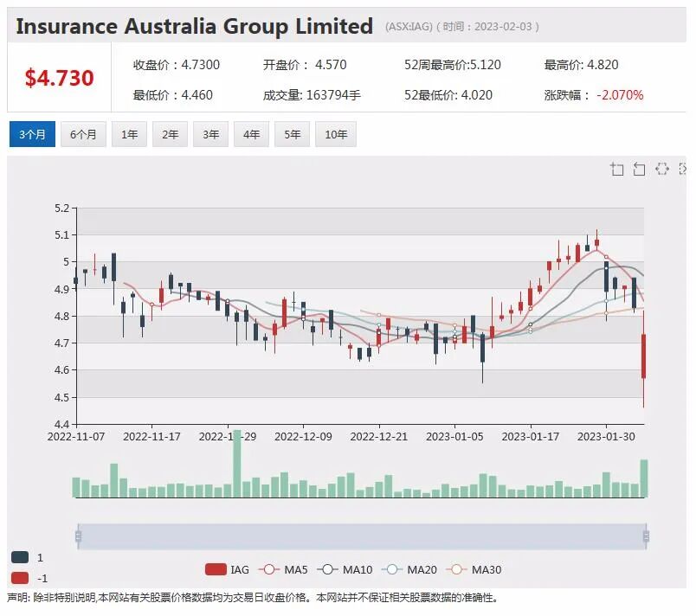Image resolution: width=696 pixels, height=616 pixels.
Task: Click the last red candlestick on the chart
Action: point(643,356)
